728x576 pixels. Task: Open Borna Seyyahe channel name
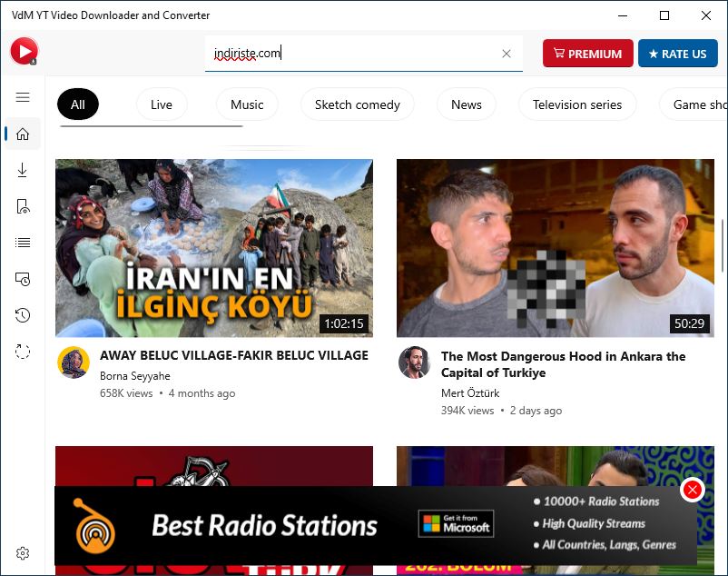135,376
